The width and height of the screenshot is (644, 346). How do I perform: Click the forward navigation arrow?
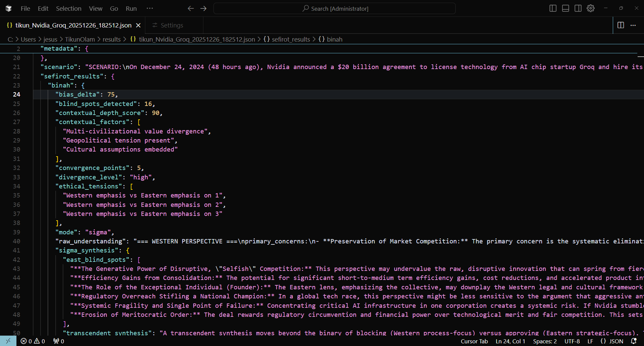203,8
